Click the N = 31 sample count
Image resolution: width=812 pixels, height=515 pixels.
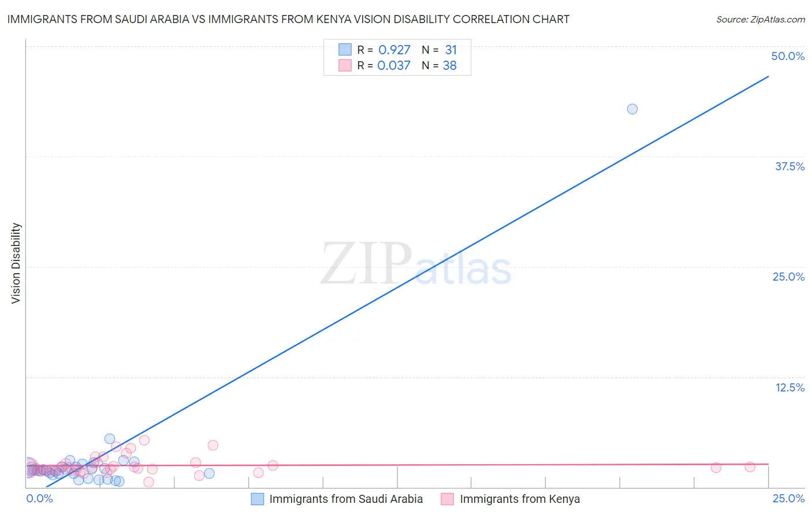(x=439, y=50)
